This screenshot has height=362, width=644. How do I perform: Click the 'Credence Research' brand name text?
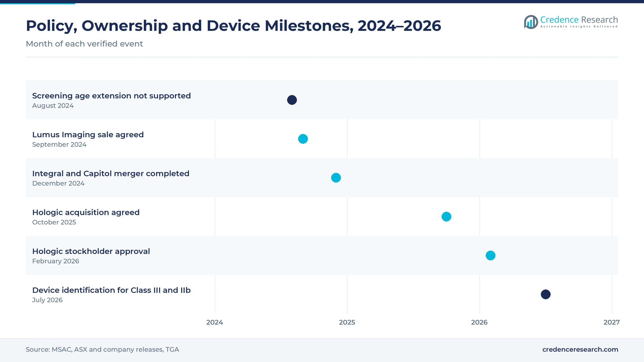click(579, 20)
